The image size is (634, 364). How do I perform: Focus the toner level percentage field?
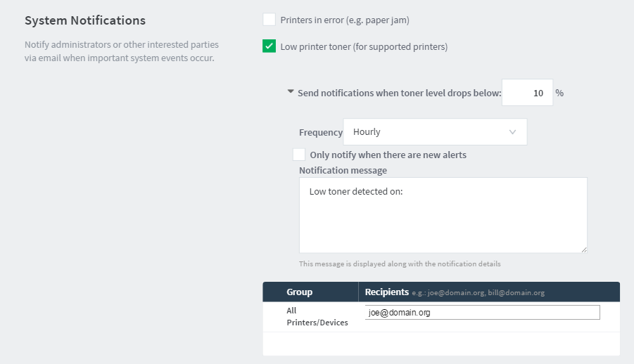click(527, 93)
